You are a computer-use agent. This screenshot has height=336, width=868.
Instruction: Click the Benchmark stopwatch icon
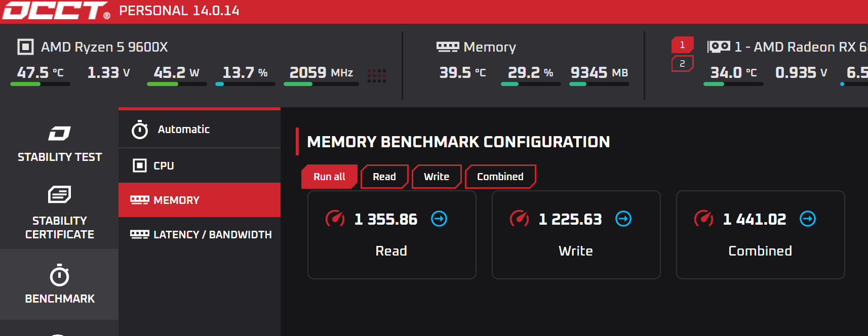coord(60,275)
